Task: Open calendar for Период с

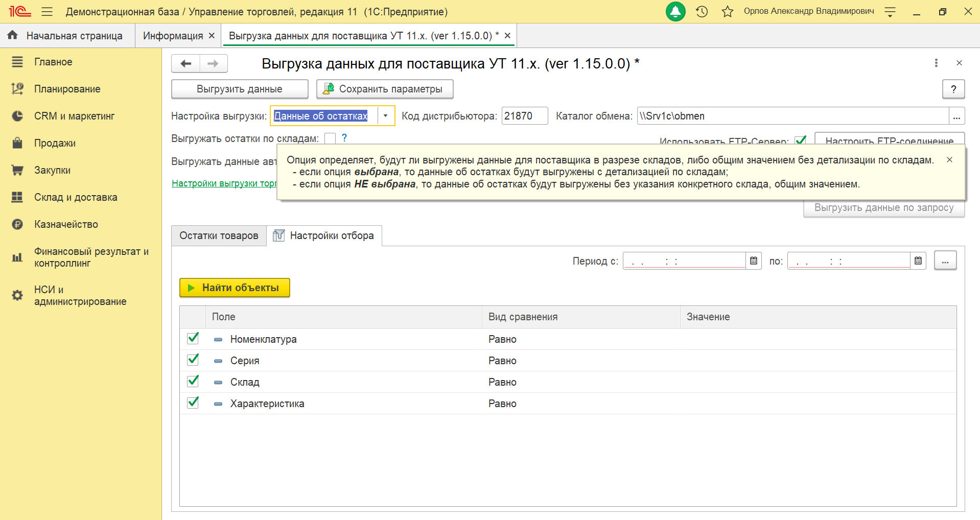Action: pyautogui.click(x=754, y=261)
